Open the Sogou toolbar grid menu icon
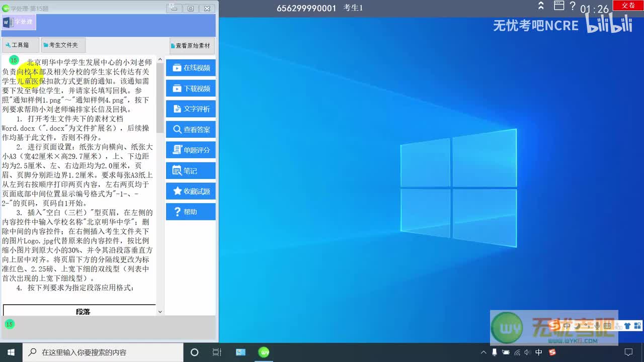 pos(637,326)
